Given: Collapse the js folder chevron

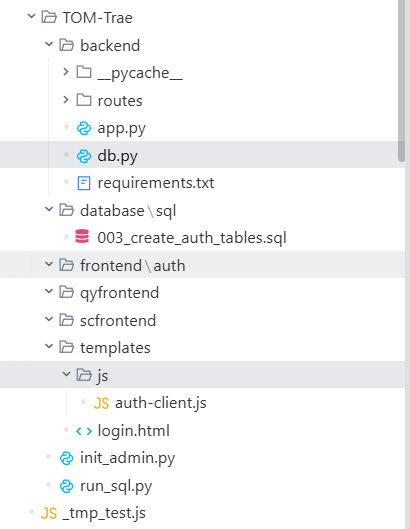Looking at the screenshot, I should tap(66, 374).
